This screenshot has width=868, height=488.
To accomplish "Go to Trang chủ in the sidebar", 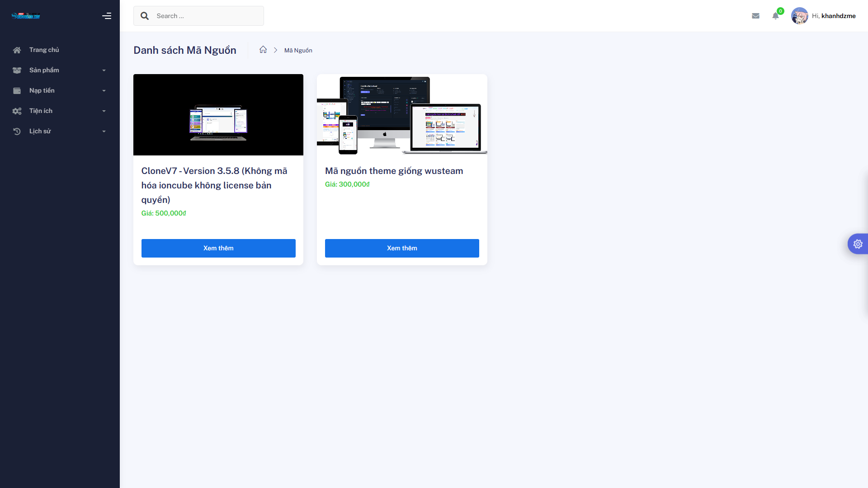I will click(44, 50).
